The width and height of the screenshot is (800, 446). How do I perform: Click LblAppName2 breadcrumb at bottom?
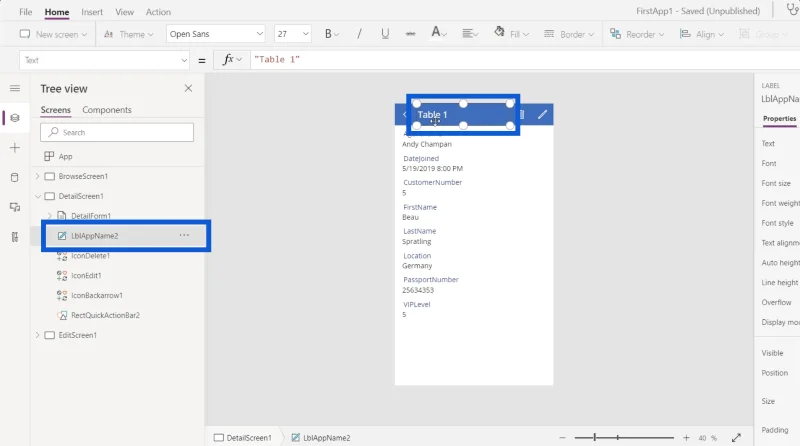tap(321, 438)
